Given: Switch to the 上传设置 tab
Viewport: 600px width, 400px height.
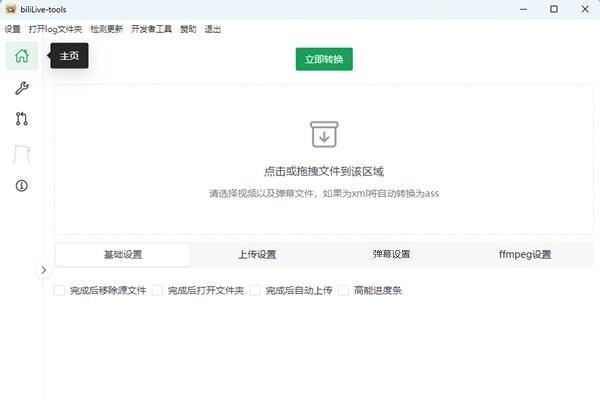Looking at the screenshot, I should (257, 254).
